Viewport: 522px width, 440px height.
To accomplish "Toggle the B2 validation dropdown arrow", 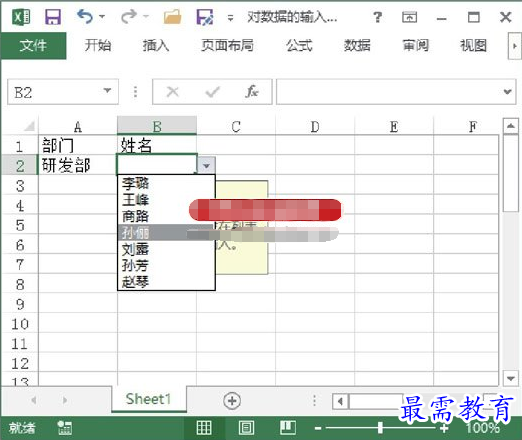I will 206,165.
